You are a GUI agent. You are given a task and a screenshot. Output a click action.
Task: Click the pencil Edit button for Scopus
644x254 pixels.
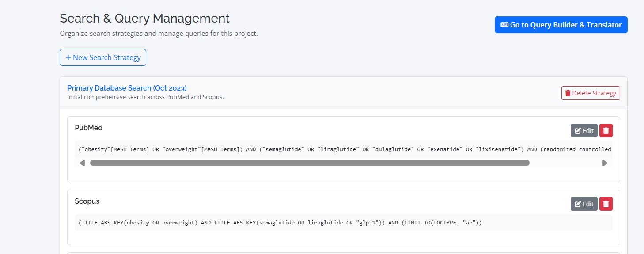[x=583, y=204]
